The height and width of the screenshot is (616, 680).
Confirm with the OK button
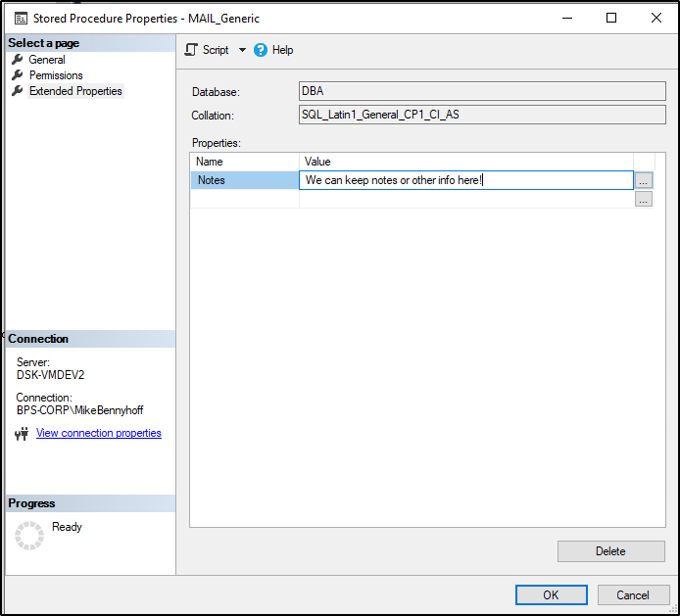(x=552, y=594)
